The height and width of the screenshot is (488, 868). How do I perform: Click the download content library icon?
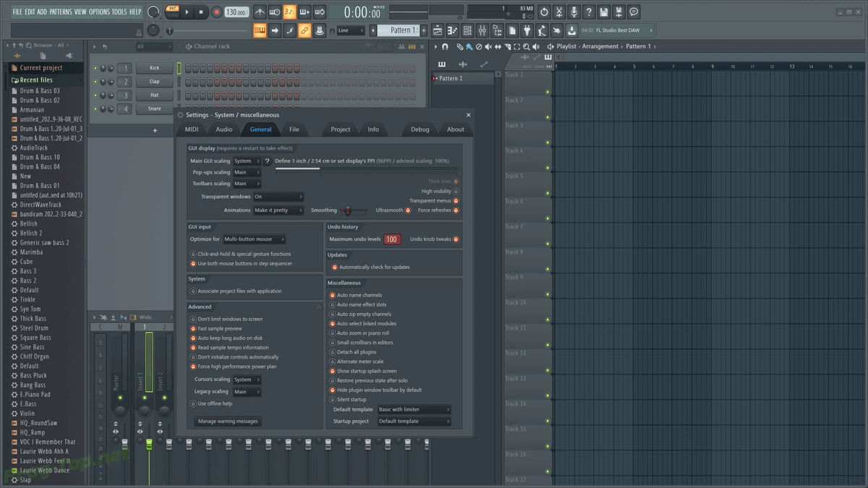571,30
